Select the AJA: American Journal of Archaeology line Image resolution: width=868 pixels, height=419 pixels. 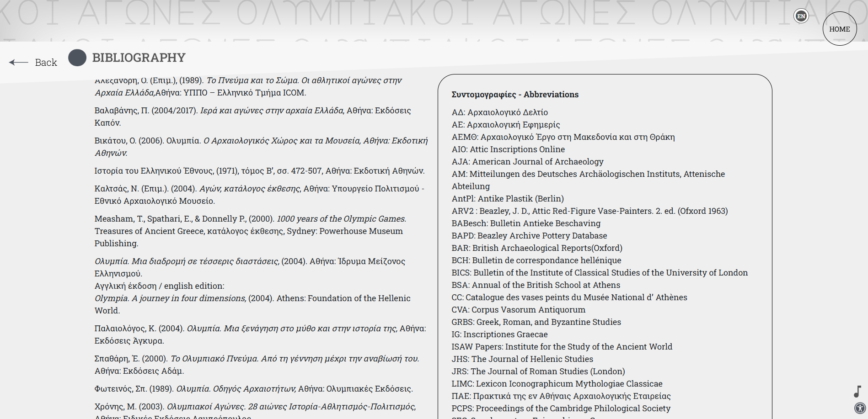point(527,162)
